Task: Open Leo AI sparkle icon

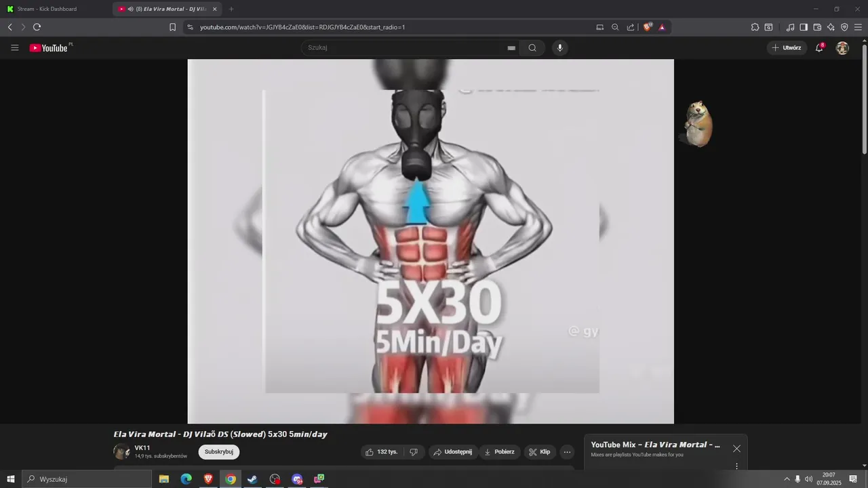Action: (x=831, y=27)
